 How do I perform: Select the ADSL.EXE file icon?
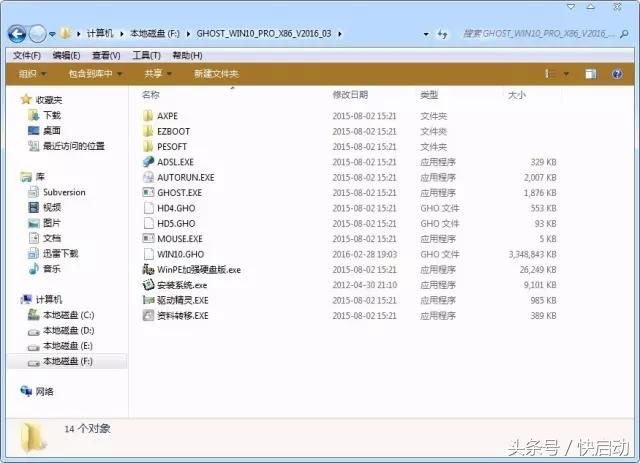pyautogui.click(x=148, y=162)
